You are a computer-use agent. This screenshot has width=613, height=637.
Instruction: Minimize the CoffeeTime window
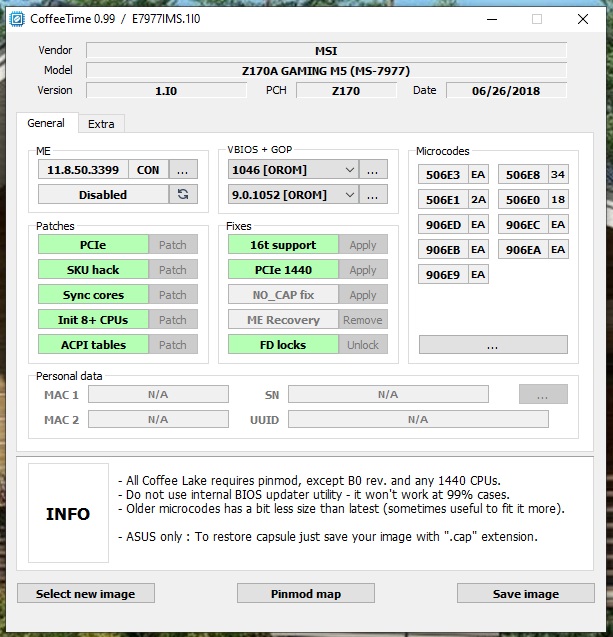click(x=492, y=19)
